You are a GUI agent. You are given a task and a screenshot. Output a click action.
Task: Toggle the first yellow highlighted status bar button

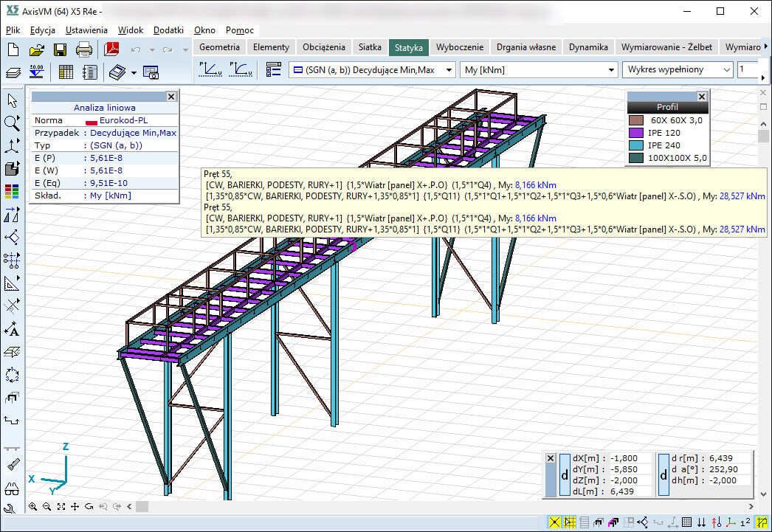point(554,523)
